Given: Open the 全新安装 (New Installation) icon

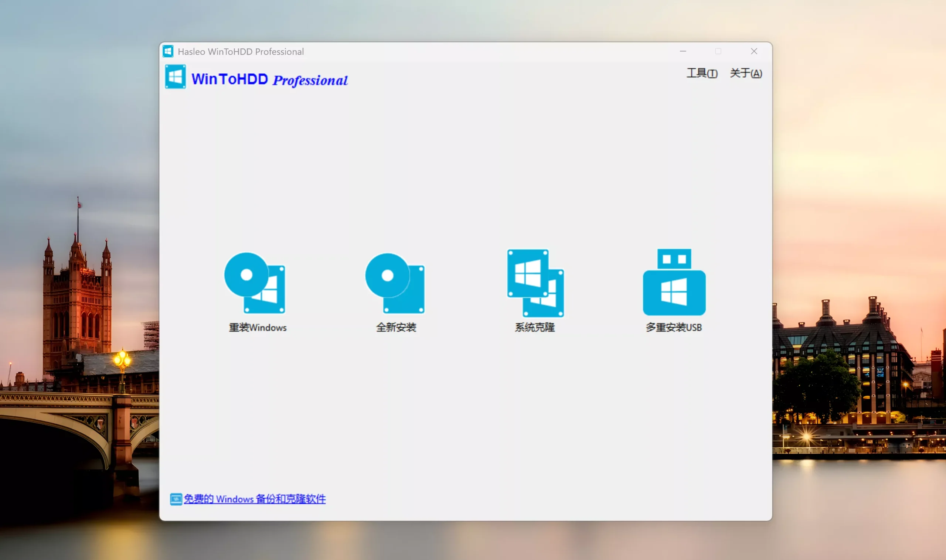Looking at the screenshot, I should 395,283.
